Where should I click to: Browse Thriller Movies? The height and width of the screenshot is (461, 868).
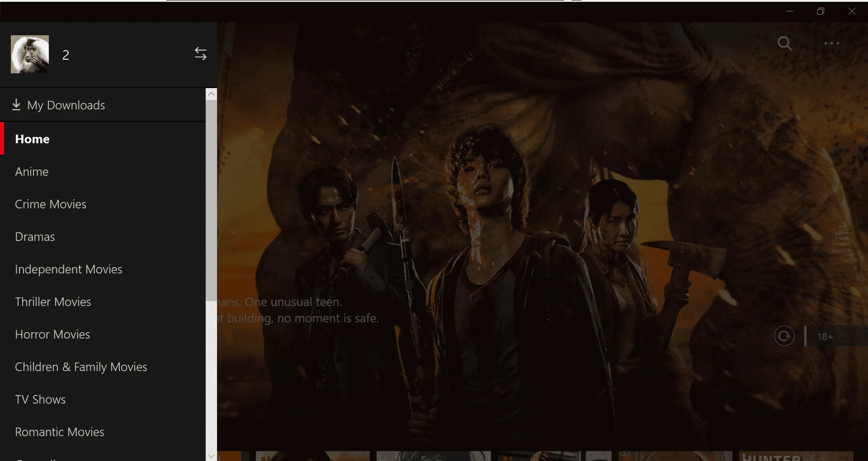pyautogui.click(x=103, y=302)
